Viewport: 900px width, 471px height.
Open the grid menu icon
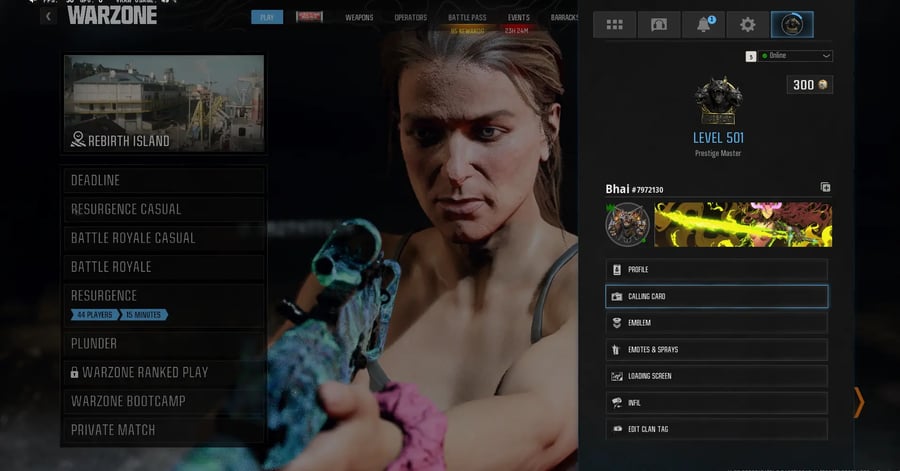tap(614, 25)
